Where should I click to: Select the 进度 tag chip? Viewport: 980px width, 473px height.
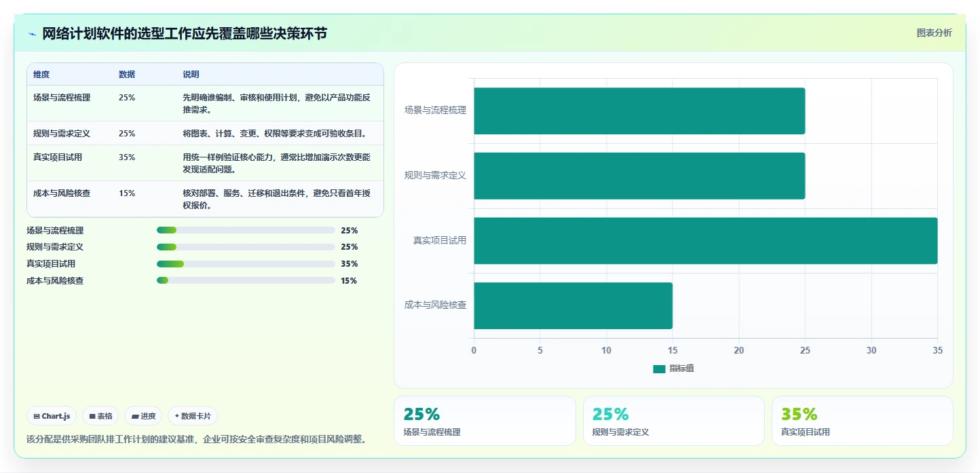click(x=143, y=416)
